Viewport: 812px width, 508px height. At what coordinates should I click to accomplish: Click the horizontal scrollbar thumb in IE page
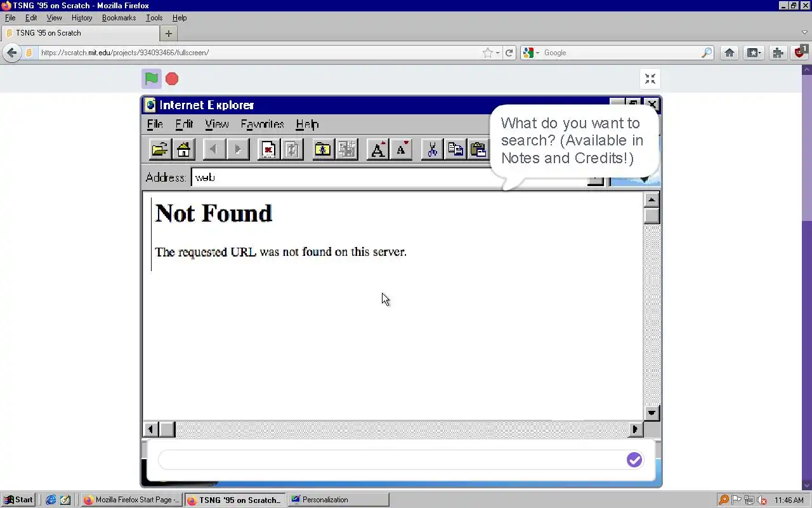coord(167,429)
